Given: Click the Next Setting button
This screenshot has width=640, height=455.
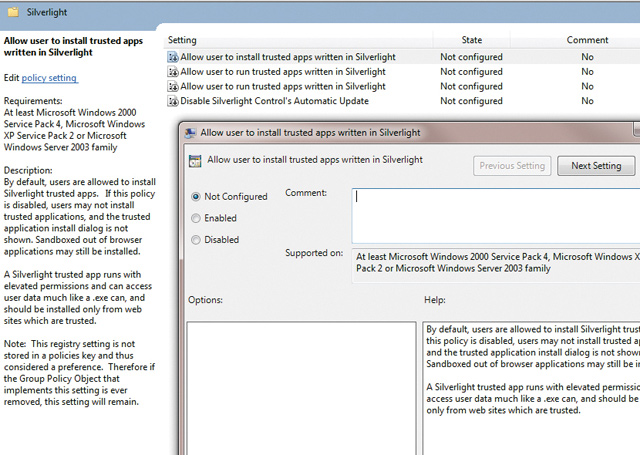Looking at the screenshot, I should click(x=596, y=166).
